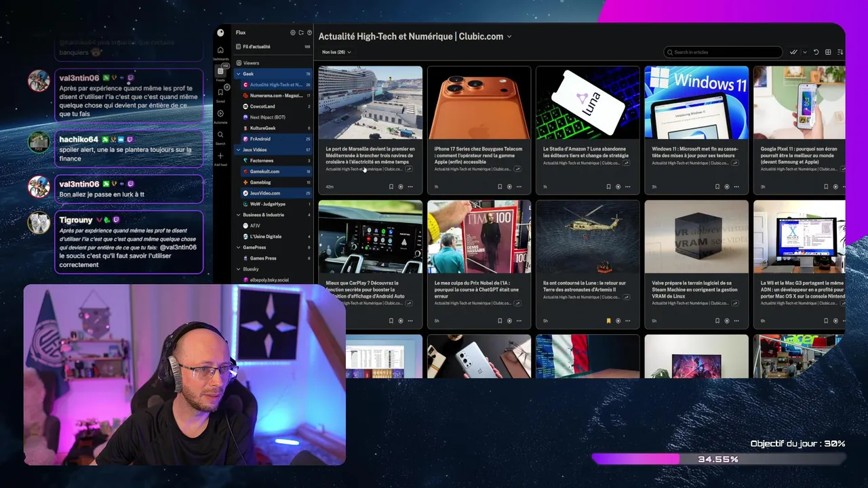Image resolution: width=868 pixels, height=488 pixels.
Task: Click the Inoreader logo icon
Action: [x=220, y=33]
